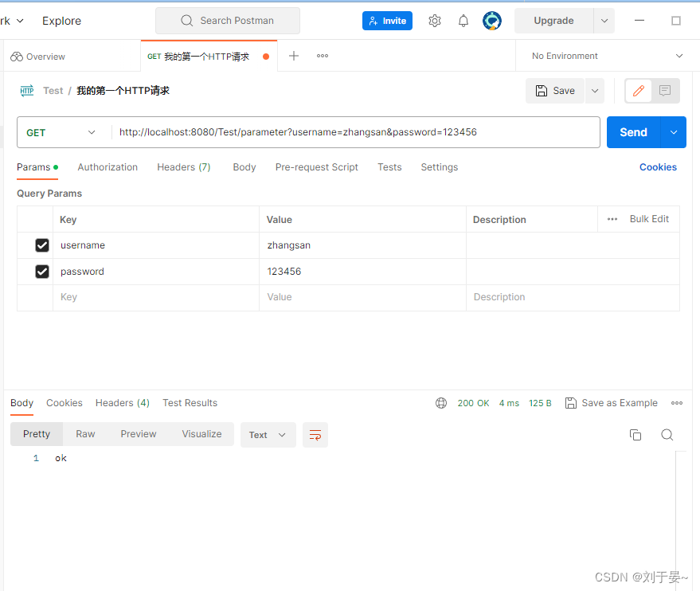This screenshot has height=591, width=700.
Task: Select the response Headers (4) tab
Action: 123,403
